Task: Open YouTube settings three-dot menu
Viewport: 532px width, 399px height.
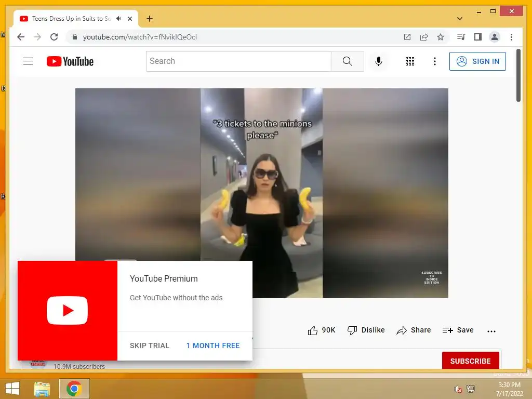Action: [x=435, y=61]
